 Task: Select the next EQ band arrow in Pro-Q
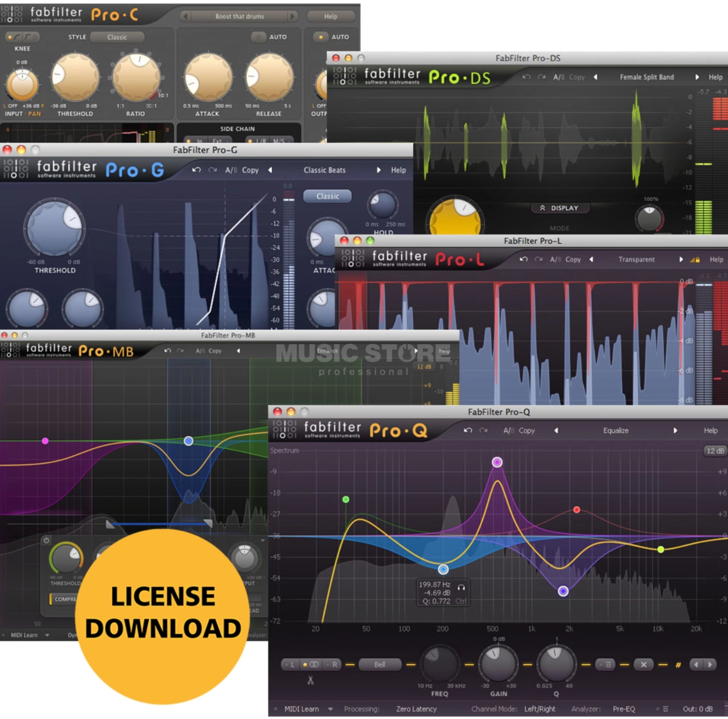(x=710, y=665)
